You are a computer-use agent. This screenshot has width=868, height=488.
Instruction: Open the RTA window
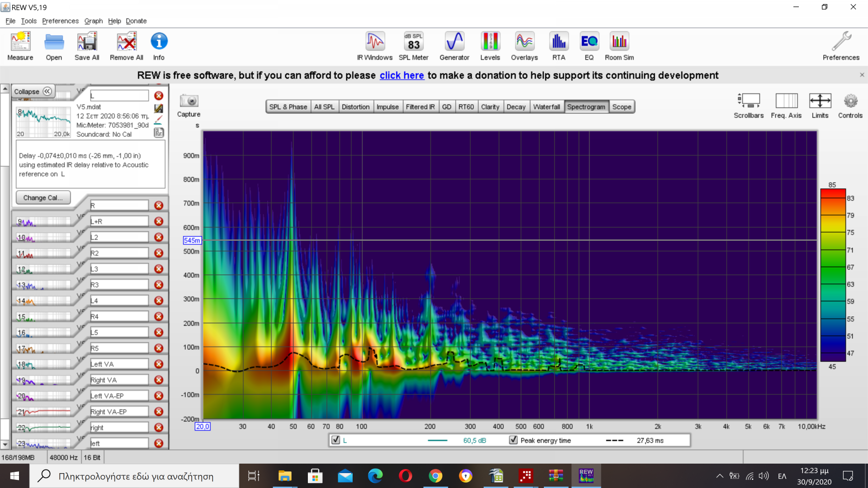(559, 46)
